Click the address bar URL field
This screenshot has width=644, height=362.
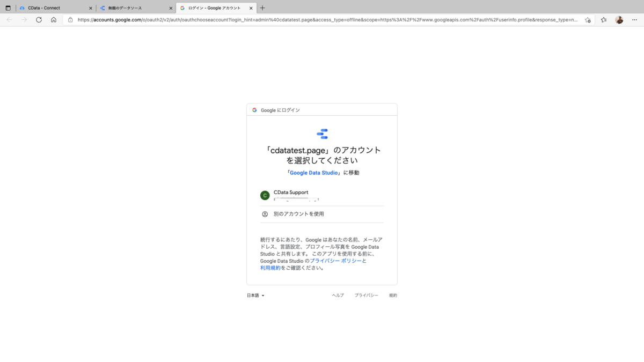click(x=327, y=19)
